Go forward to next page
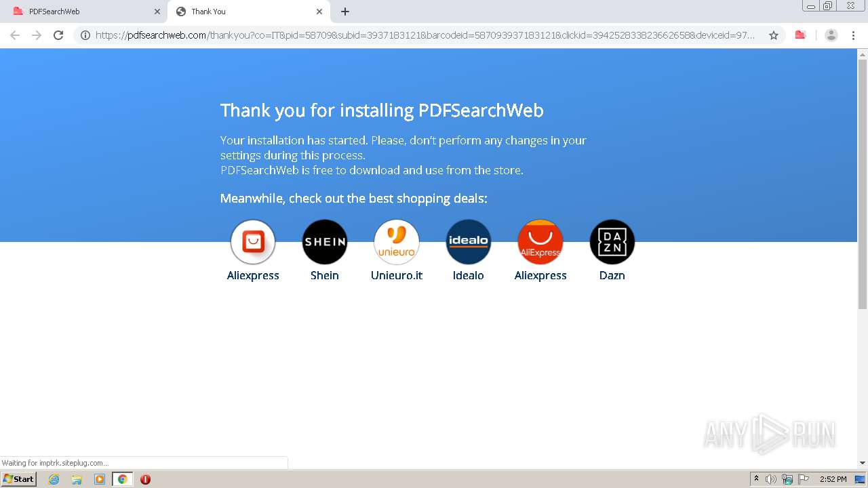The width and height of the screenshot is (868, 488). click(37, 35)
